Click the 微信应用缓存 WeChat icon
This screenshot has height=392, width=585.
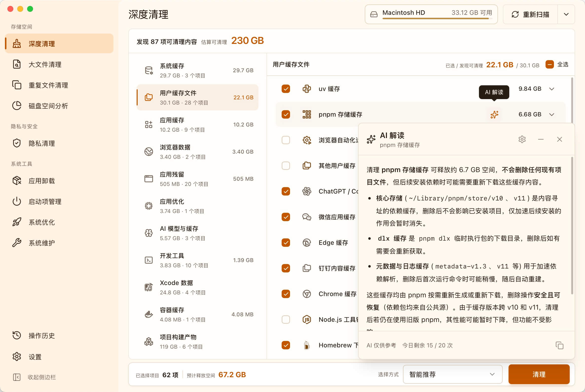coord(307,217)
